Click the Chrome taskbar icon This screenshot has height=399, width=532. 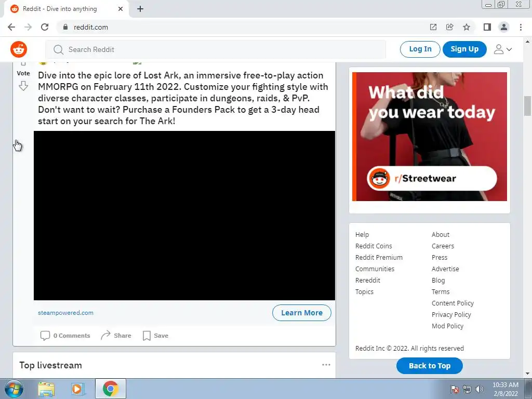pos(111,389)
